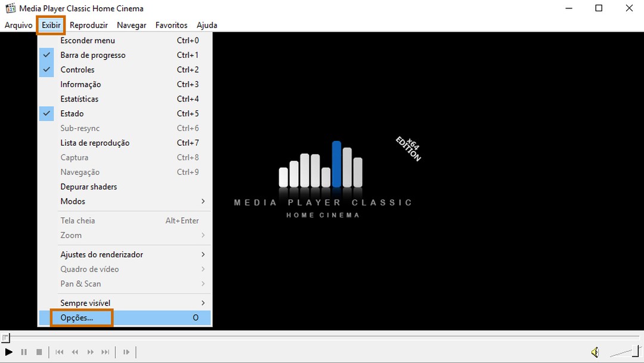Click the Depurar shaders entry
Screen dimensions: 644x363
click(88, 187)
